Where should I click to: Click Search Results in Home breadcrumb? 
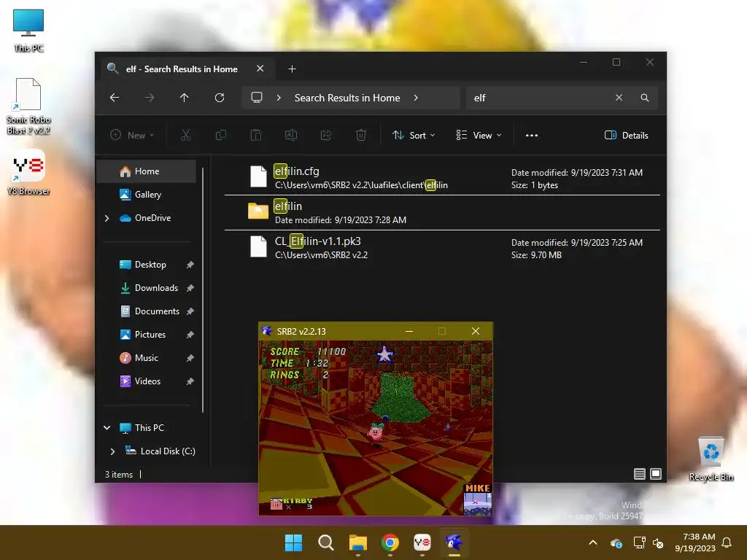coord(347,98)
